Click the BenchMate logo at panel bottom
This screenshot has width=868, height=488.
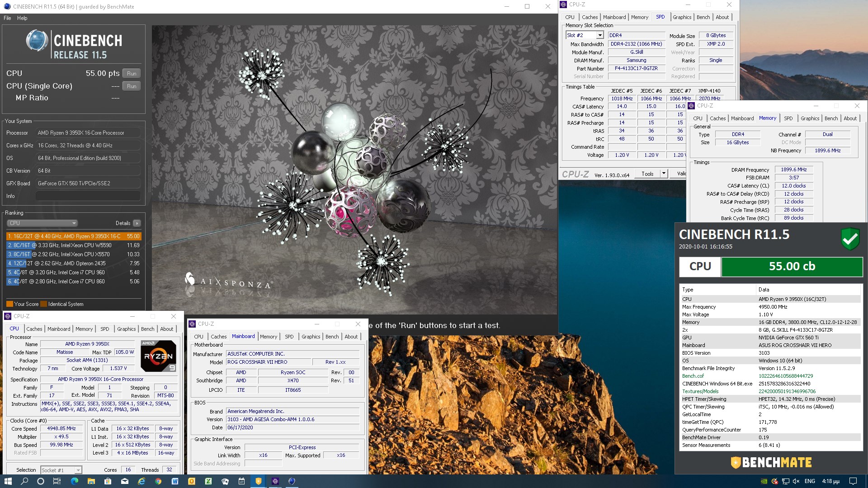point(771,462)
